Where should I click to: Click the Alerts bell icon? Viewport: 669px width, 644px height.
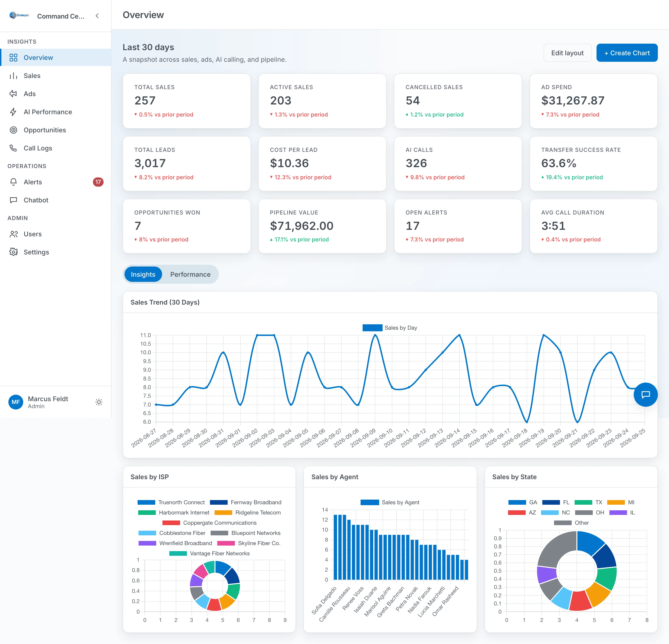coord(13,182)
